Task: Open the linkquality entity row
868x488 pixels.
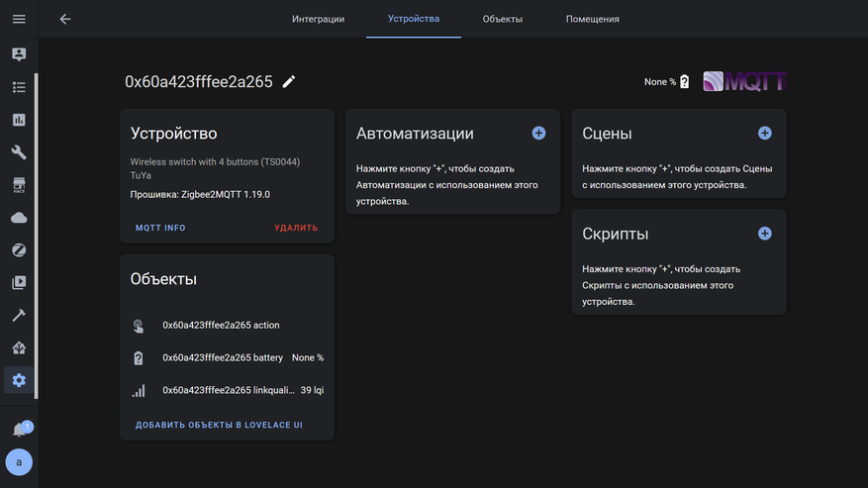Action: pos(227,390)
